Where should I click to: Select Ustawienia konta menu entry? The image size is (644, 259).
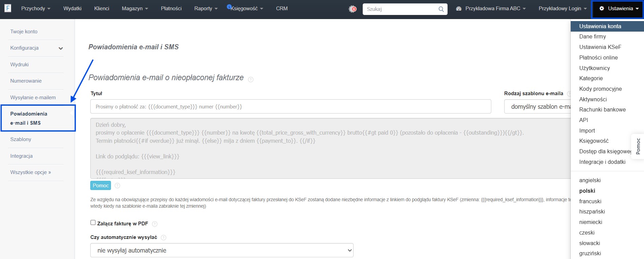click(607, 26)
